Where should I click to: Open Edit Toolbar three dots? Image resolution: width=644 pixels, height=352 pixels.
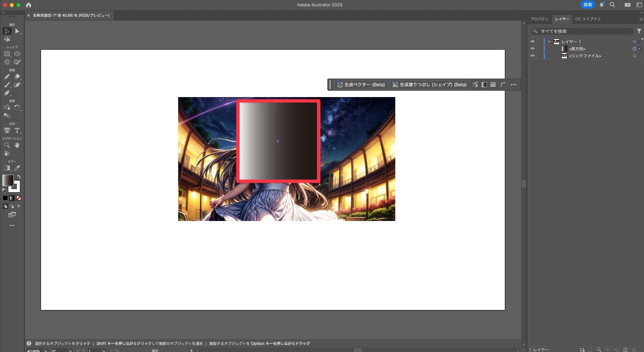(12, 225)
